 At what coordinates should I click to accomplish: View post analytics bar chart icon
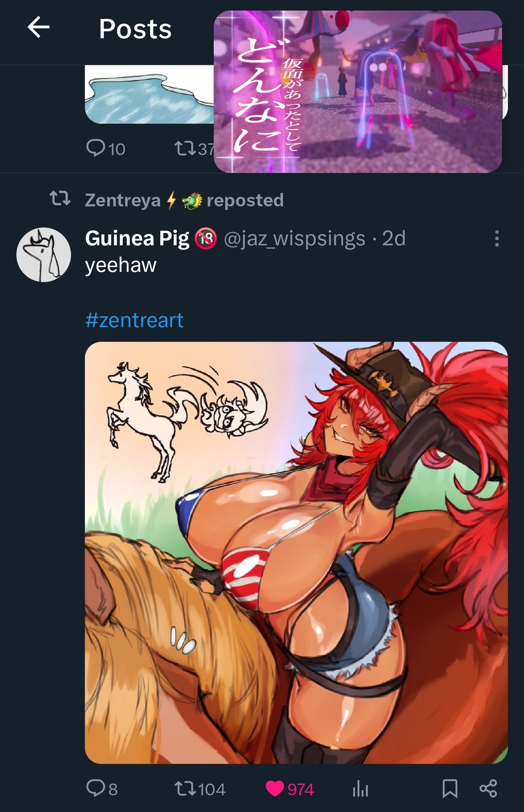click(x=361, y=789)
